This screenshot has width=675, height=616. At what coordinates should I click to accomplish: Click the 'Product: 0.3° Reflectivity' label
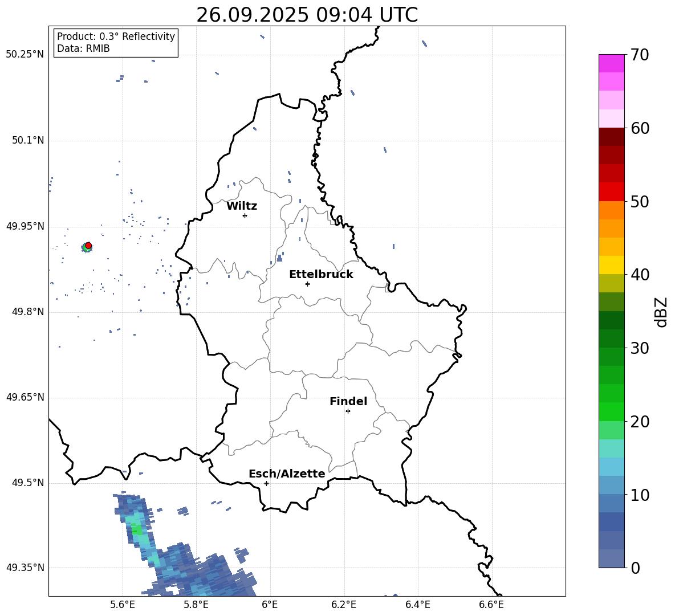click(x=116, y=36)
